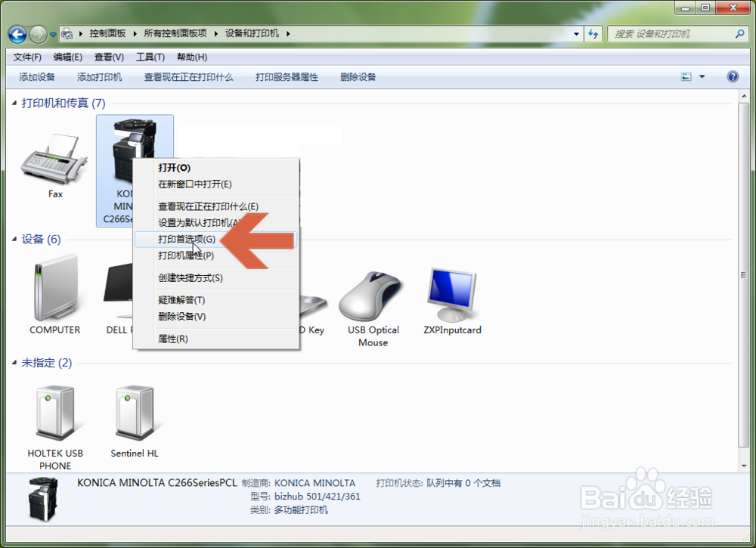Click the Back navigation arrow
This screenshot has width=756, height=548.
(x=18, y=34)
